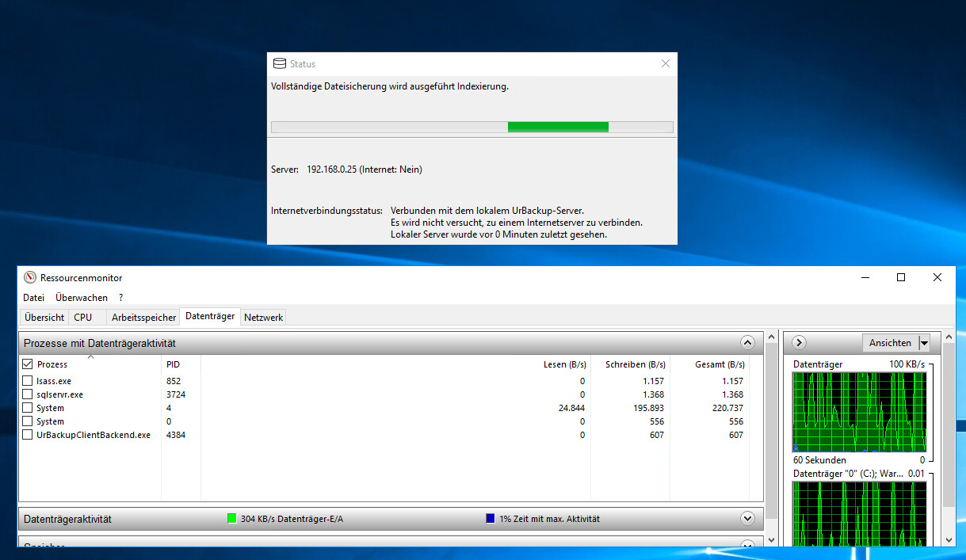Click the Datenträger activity graph
Viewport: 966px width, 560px height.
(x=859, y=412)
